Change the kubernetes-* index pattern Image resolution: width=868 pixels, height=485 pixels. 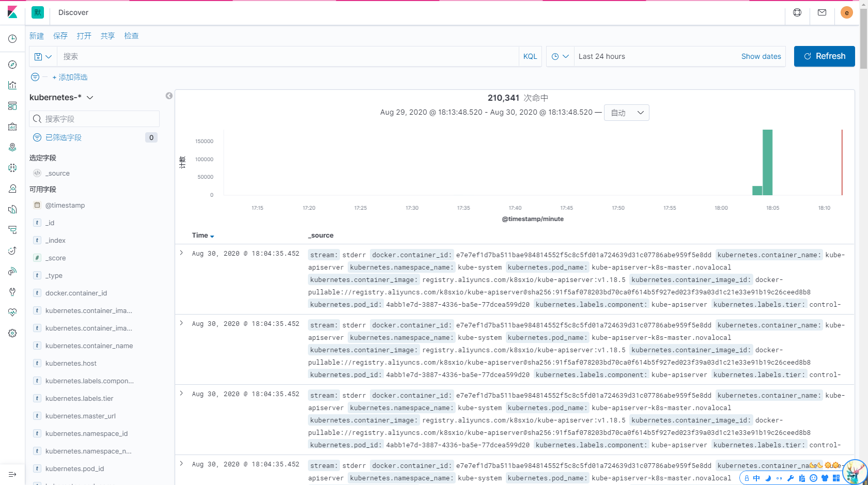61,97
